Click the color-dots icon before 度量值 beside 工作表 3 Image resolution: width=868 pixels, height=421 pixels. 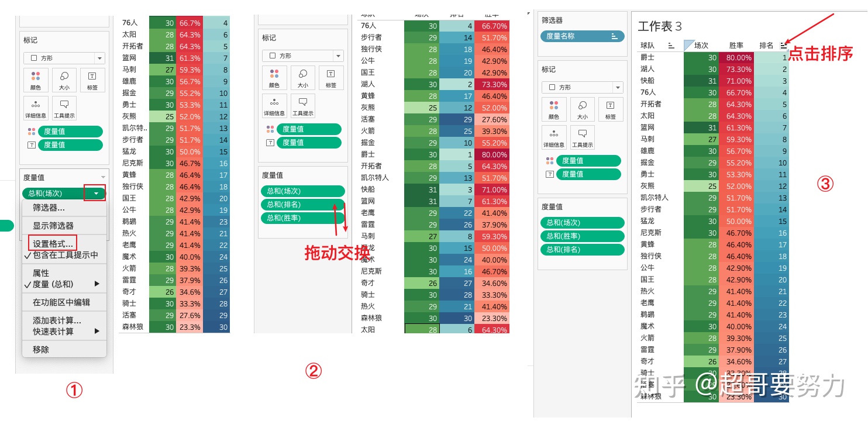pyautogui.click(x=549, y=161)
